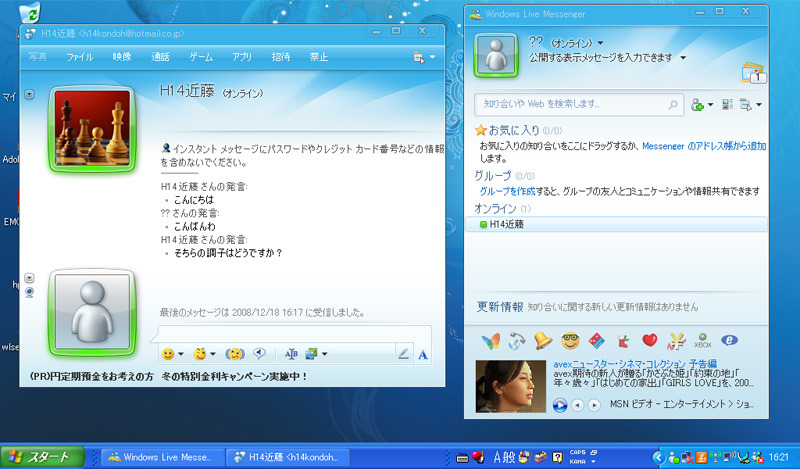Click the chess display picture of H14近藤
Image resolution: width=800 pixels, height=469 pixels.
click(92, 129)
